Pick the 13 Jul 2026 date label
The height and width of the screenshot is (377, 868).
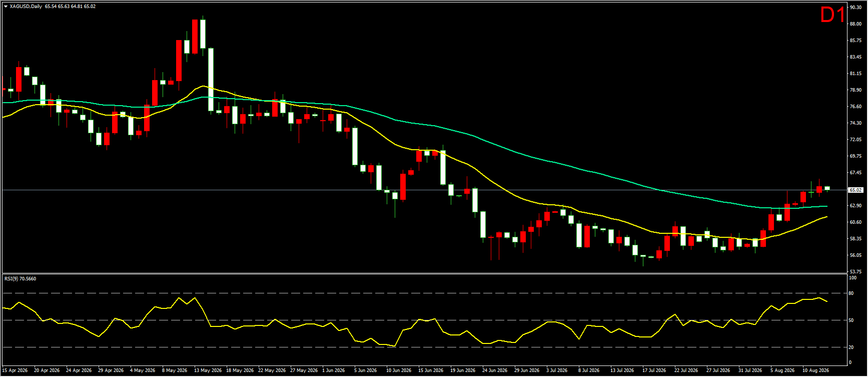point(622,371)
